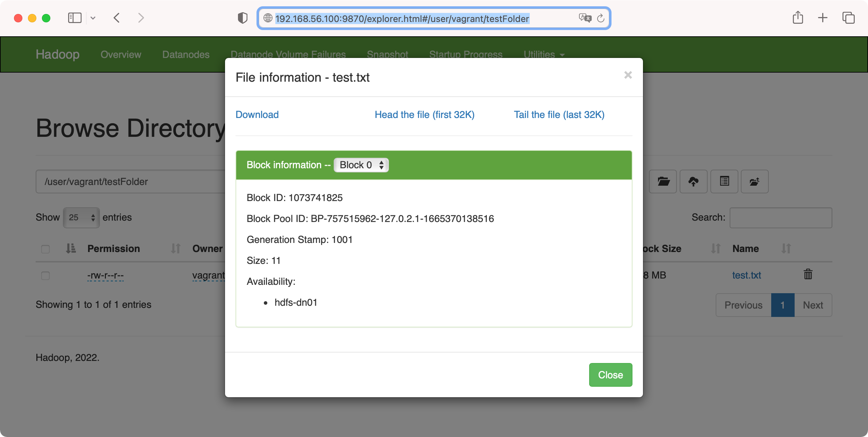This screenshot has height=437, width=868.
Task: Go to the Overview navbar tab
Action: 121,54
